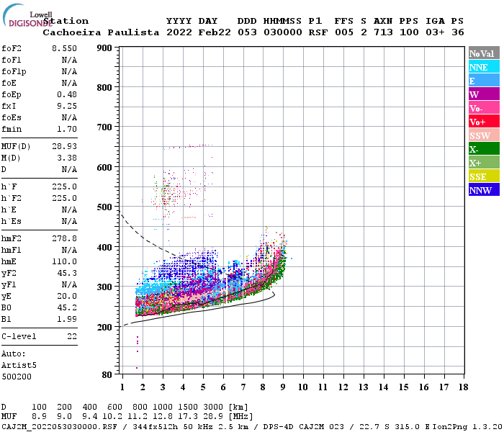This screenshot has height=432, width=504.
Task: Click the 9 MHz frequency axis label
Action: pos(283,387)
